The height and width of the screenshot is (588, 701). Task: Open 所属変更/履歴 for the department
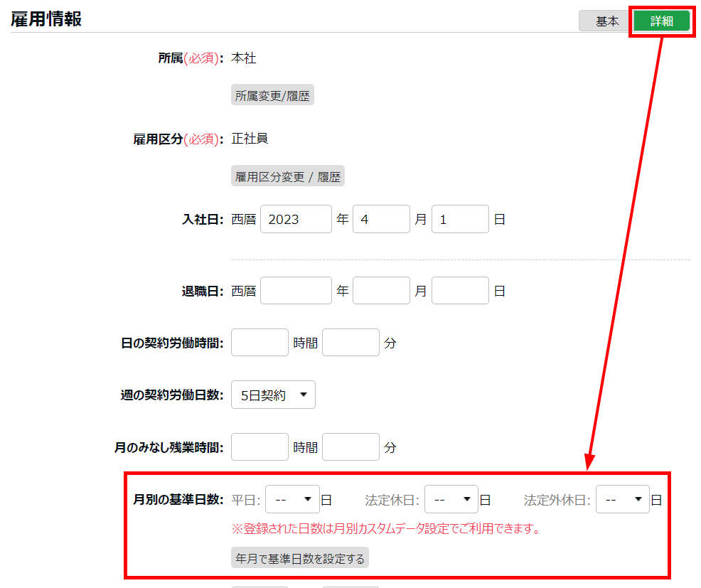272,96
